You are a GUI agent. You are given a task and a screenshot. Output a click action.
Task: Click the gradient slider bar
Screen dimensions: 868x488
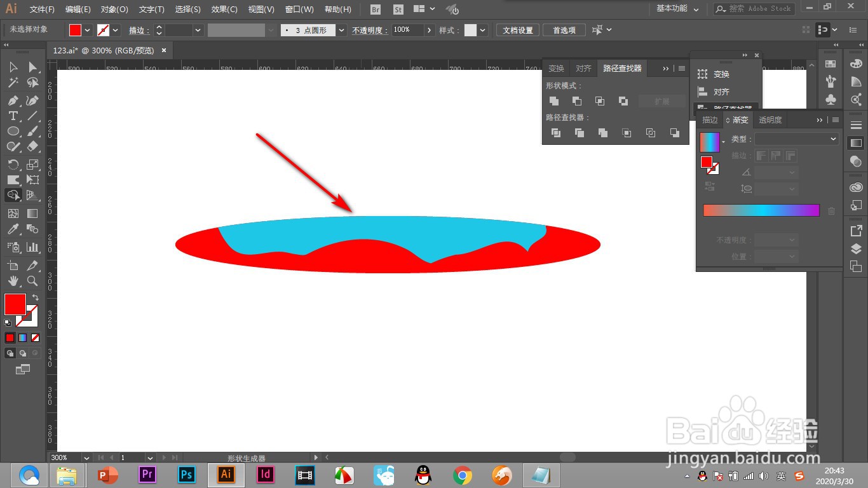pos(761,210)
